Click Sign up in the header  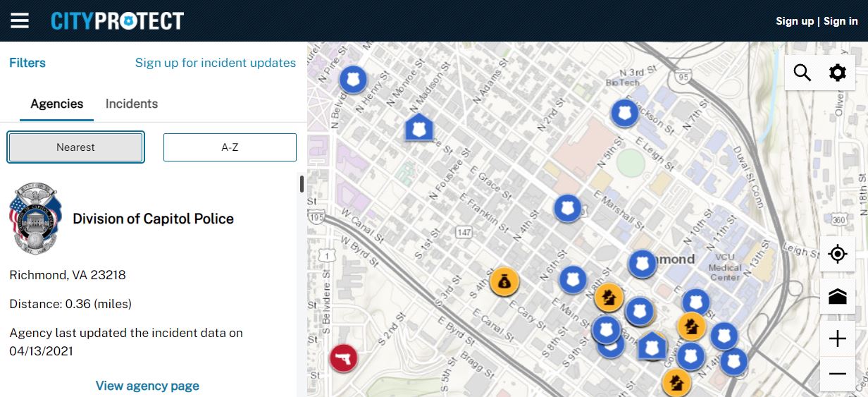(x=795, y=21)
